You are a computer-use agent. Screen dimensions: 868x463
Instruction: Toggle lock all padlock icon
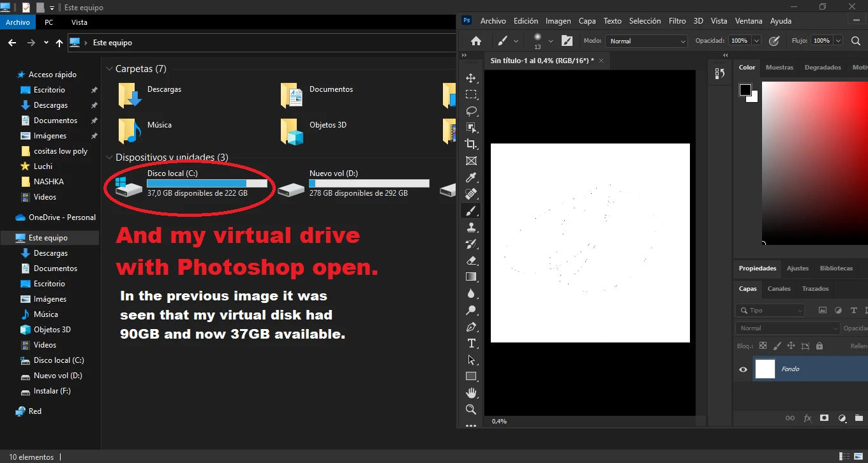pyautogui.click(x=819, y=346)
